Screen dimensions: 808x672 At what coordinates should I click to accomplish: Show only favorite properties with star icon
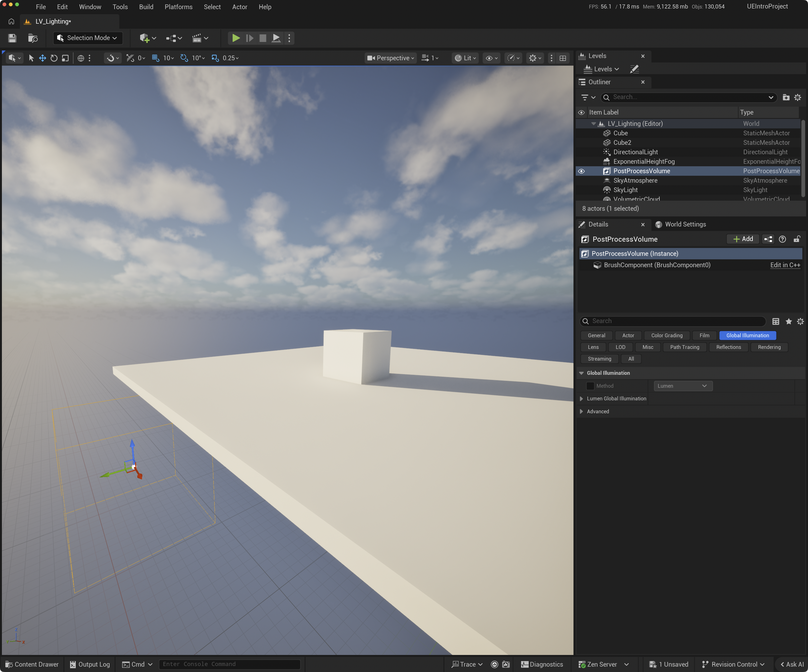pyautogui.click(x=789, y=321)
